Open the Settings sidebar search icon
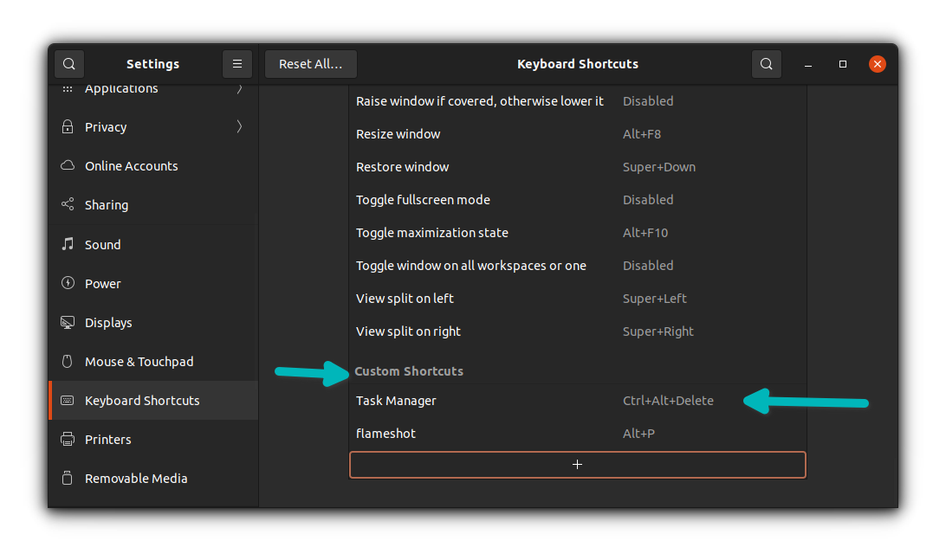 [x=68, y=63]
